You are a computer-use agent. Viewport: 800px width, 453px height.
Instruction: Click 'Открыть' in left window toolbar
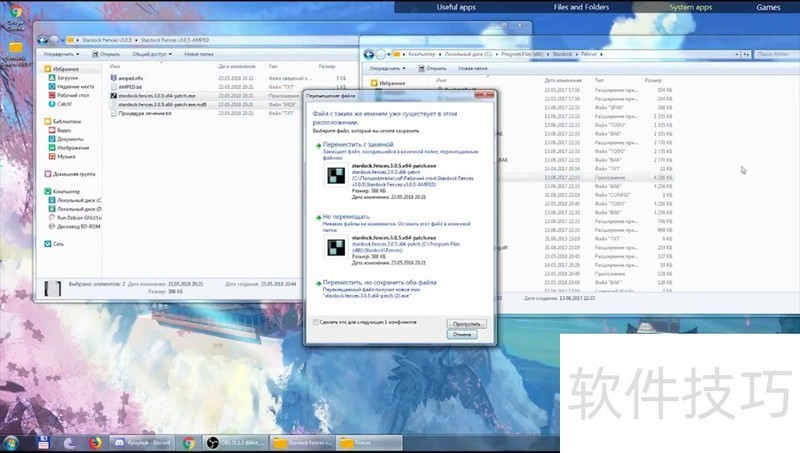(108, 54)
